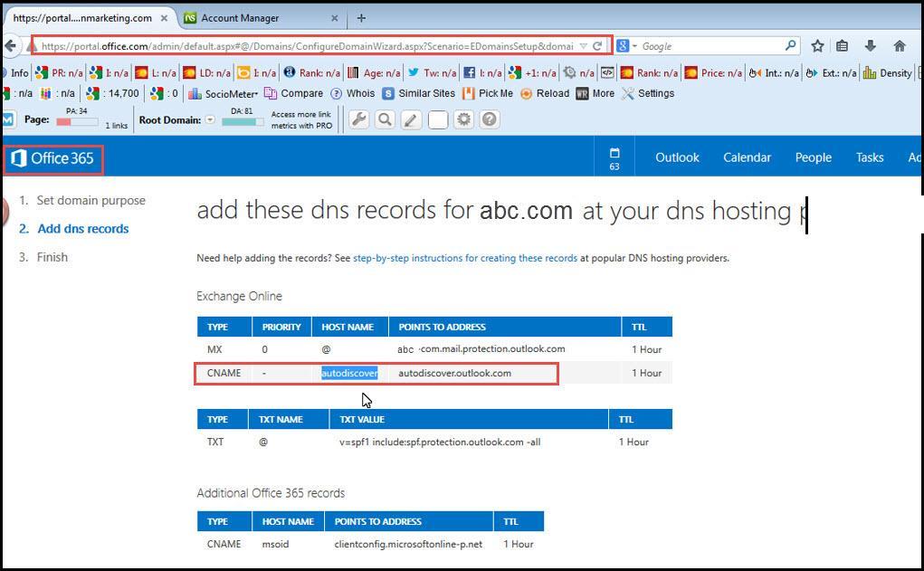Click the Google PR: n/a indicator

[59, 73]
